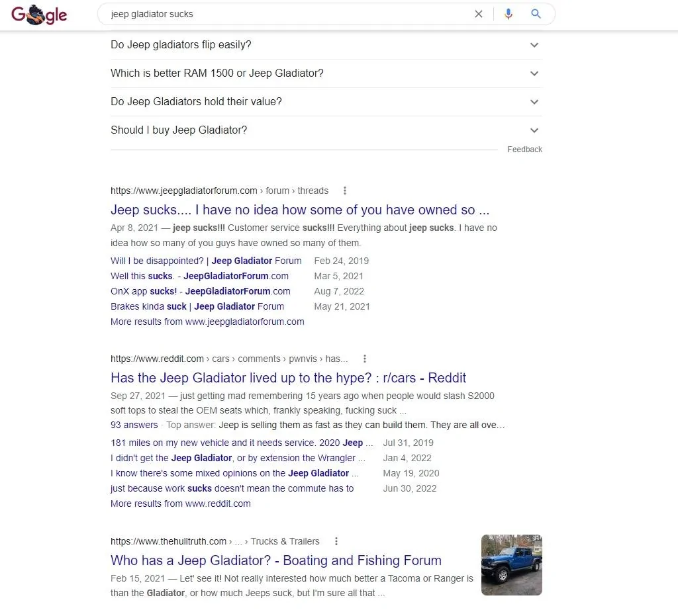This screenshot has width=678, height=616.
Task: Click the 'May 21, 2021' date text
Action: tap(342, 306)
